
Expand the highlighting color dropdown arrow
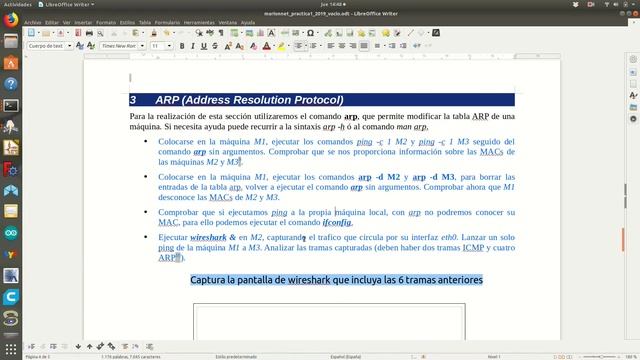pos(288,46)
